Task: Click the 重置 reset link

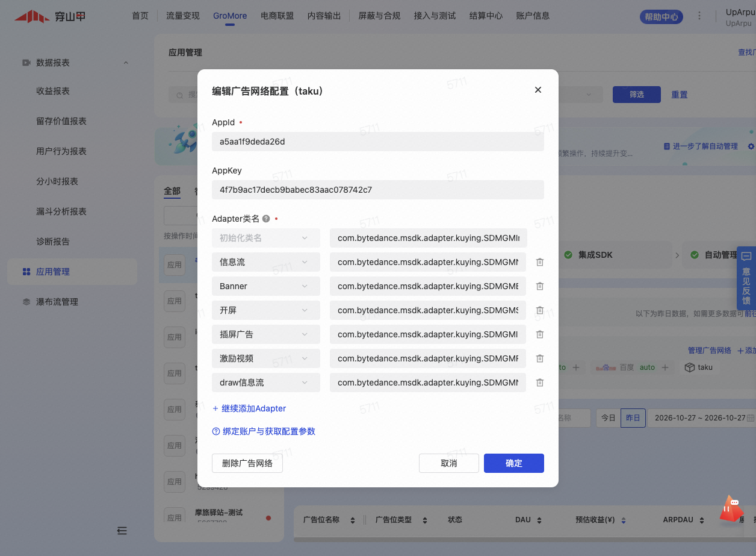Action: coord(680,95)
